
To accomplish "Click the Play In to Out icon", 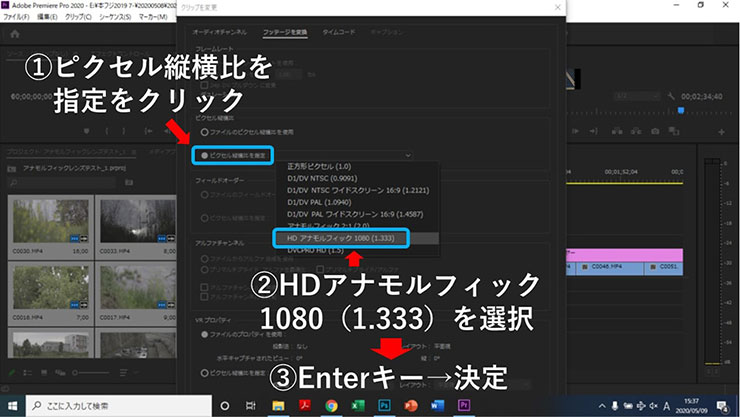I will pos(575,131).
